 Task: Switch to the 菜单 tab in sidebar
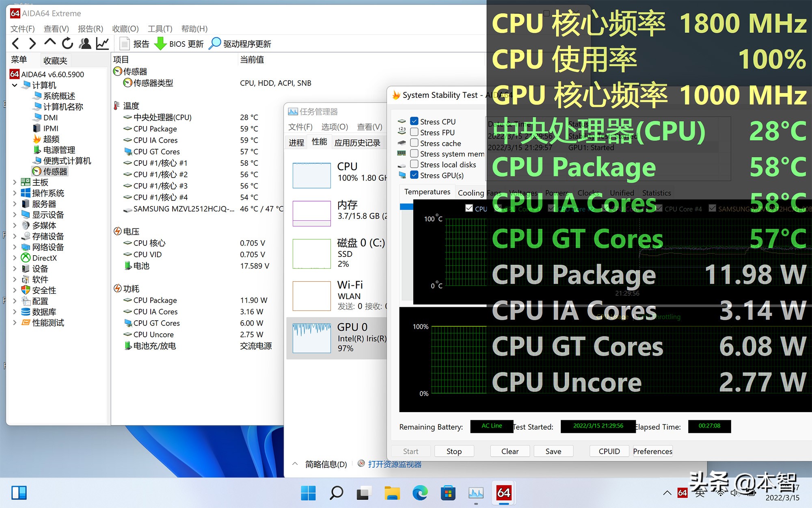(19, 60)
